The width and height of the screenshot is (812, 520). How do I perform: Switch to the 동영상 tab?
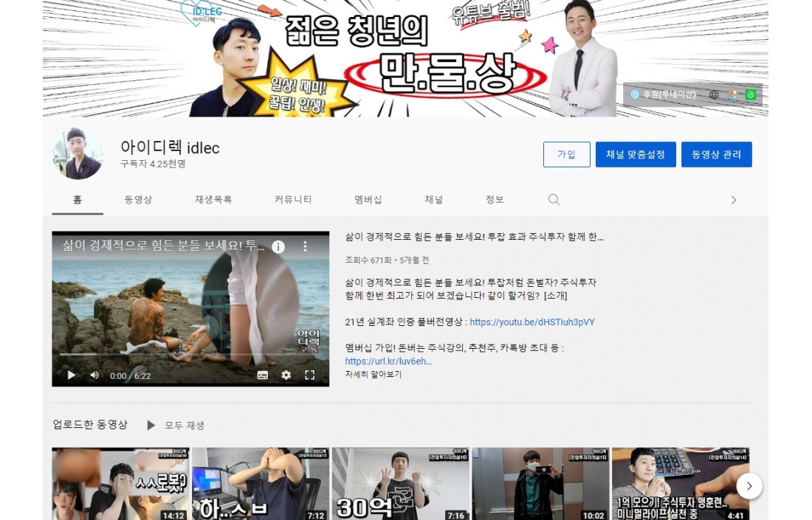pos(138,200)
